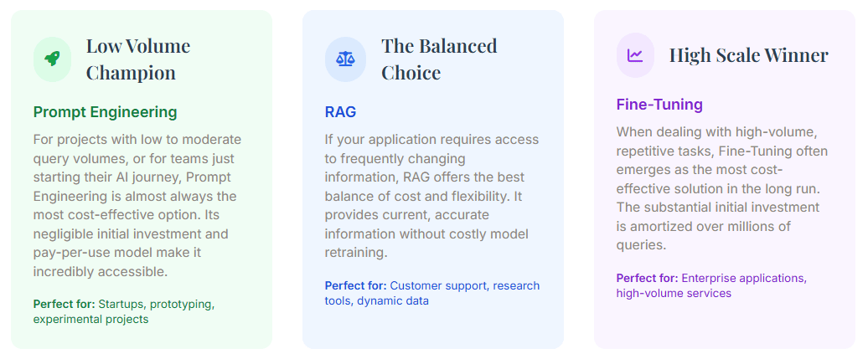Click the Prompt Engineering description paragraph
The height and width of the screenshot is (359, 868).
137,205
